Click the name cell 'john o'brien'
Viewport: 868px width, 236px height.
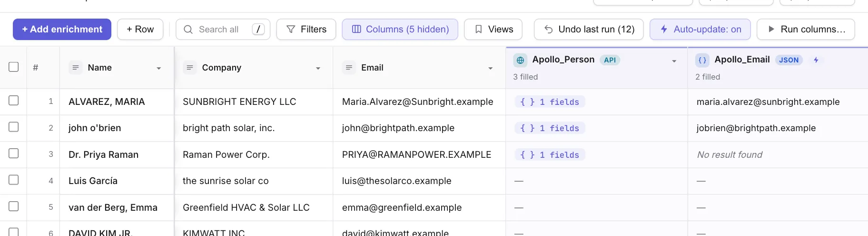coord(117,128)
